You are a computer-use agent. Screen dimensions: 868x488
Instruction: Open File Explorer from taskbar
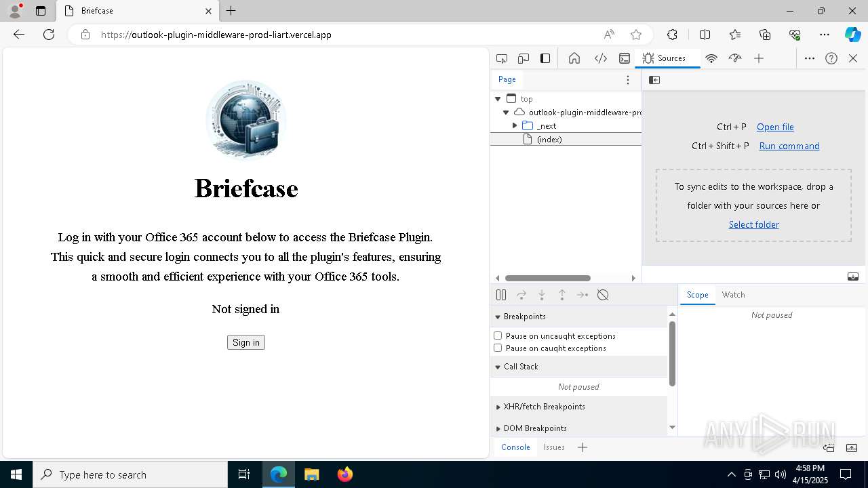312,474
